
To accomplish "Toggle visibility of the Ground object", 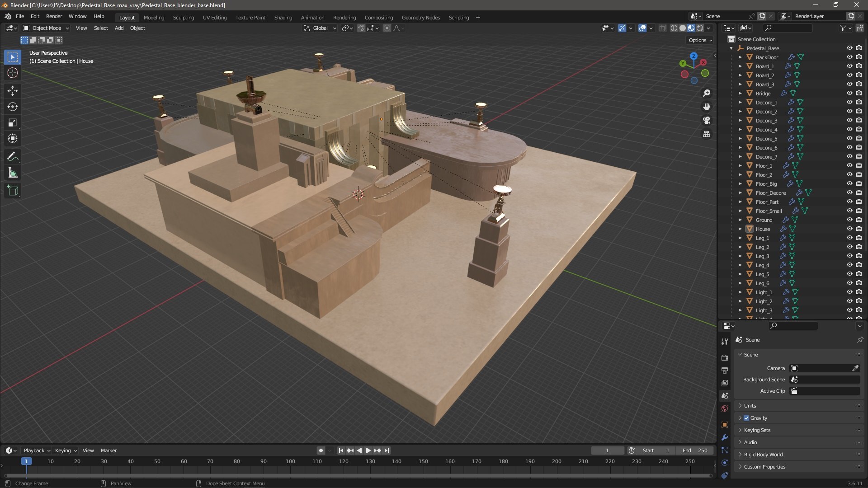I will tap(849, 220).
